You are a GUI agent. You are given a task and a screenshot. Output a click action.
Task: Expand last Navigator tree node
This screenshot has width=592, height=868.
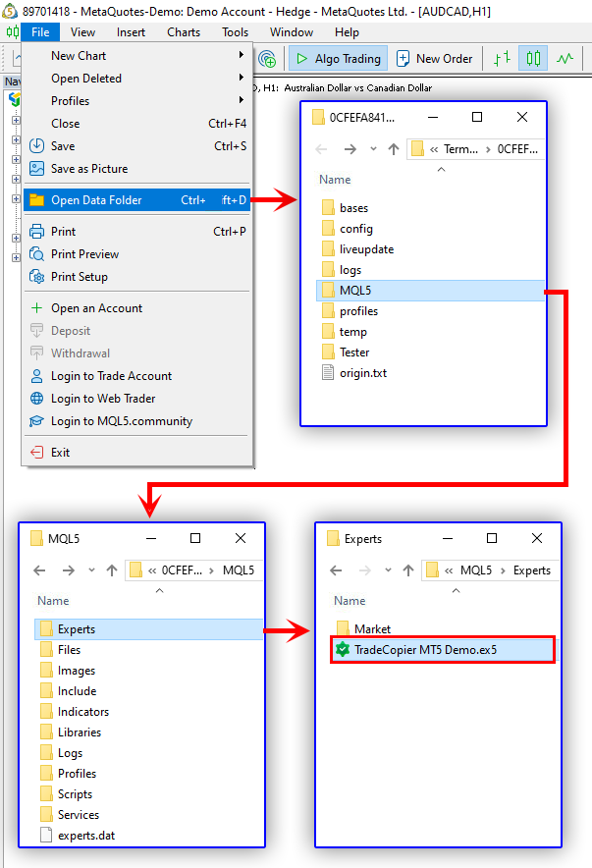coord(16,257)
